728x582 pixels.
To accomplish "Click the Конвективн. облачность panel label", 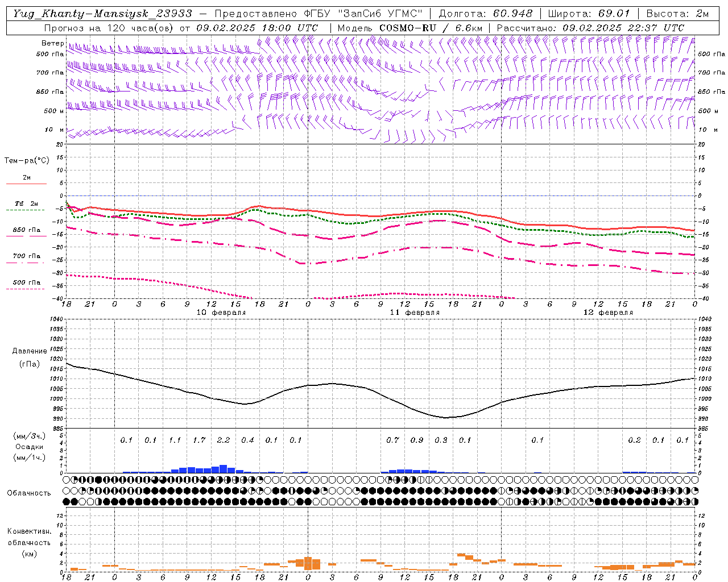I will [x=29, y=537].
